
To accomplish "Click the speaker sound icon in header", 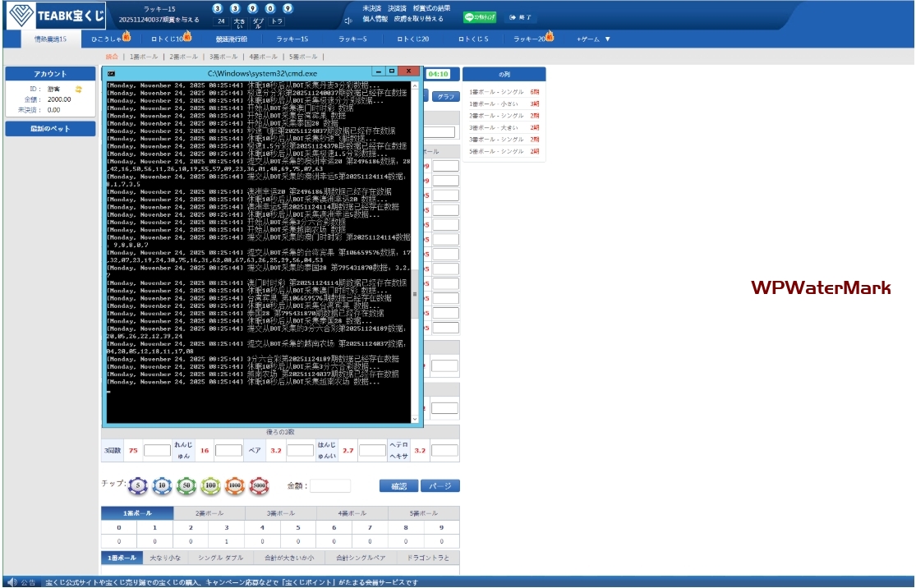I will click(348, 20).
